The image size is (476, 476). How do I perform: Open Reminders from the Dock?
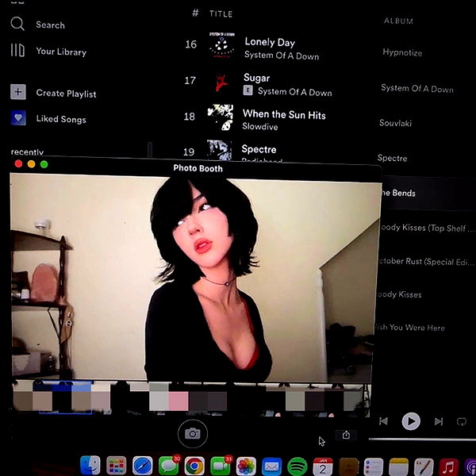(x=374, y=467)
